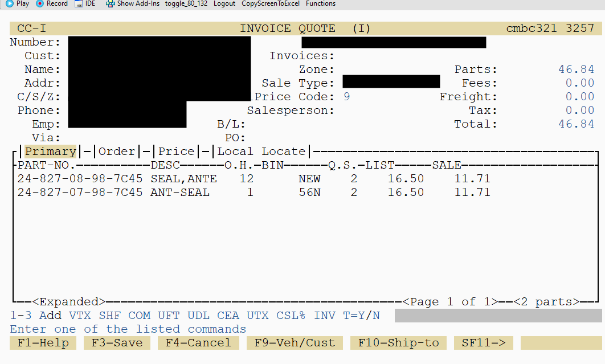Click the SALE column header
This screenshot has width=605, height=364.
point(447,165)
